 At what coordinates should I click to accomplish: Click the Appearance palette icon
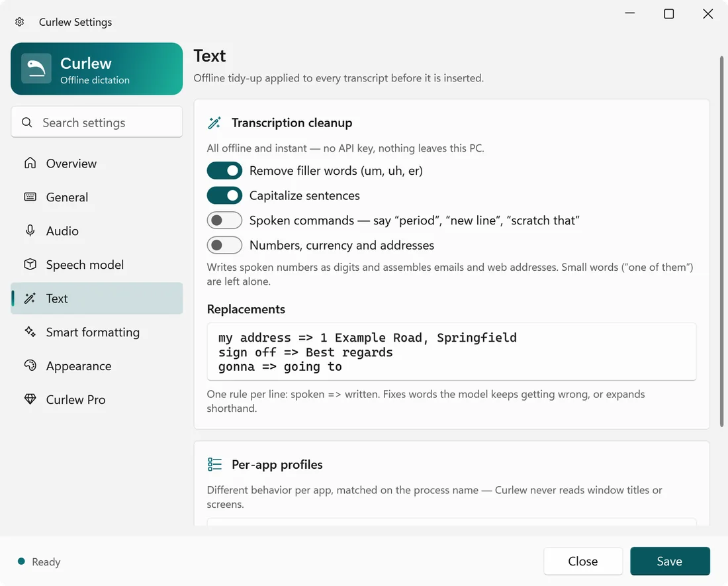pyautogui.click(x=30, y=366)
